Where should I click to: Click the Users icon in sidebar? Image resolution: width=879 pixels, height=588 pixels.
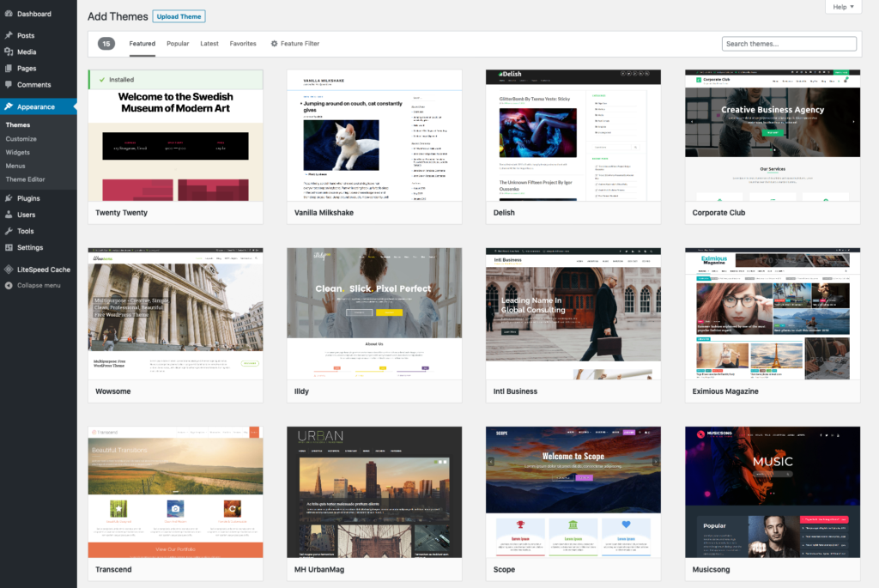click(x=9, y=215)
